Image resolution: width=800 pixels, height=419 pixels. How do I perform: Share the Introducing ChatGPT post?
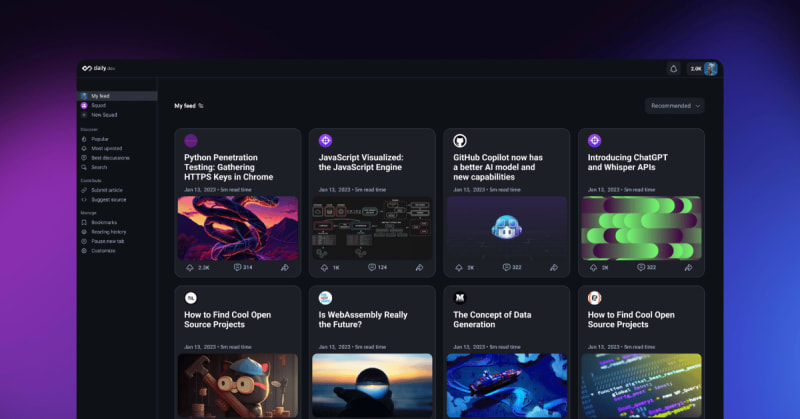688,267
